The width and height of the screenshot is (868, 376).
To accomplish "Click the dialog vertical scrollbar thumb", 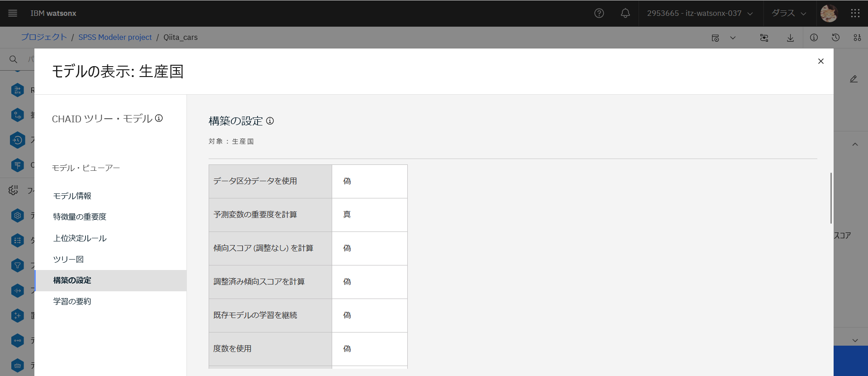I will (x=831, y=198).
